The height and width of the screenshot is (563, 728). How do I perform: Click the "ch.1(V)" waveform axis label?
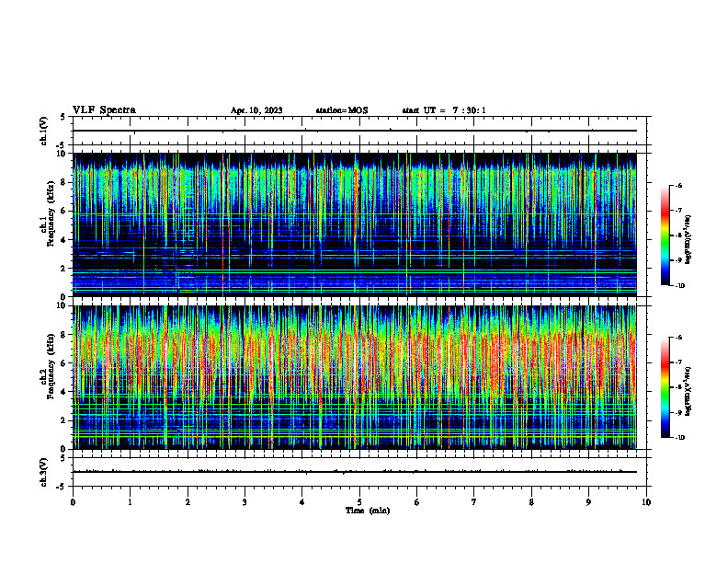[x=43, y=131]
